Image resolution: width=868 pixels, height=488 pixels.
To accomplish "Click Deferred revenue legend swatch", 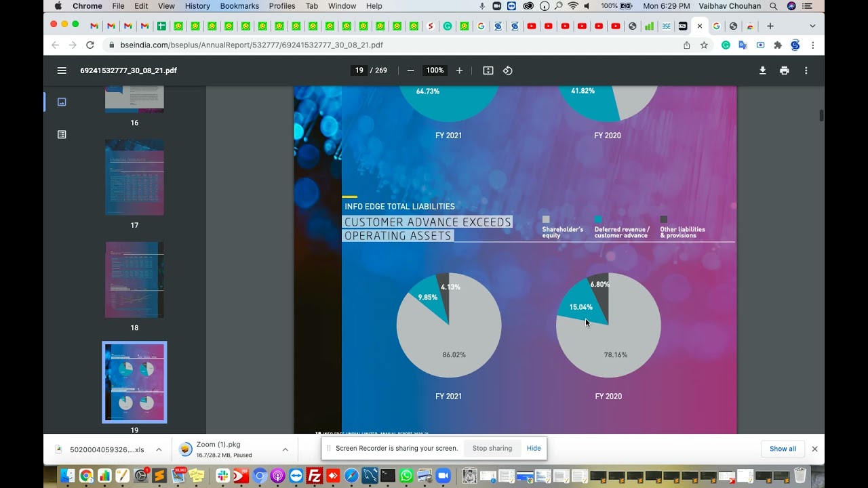I will click(x=598, y=220).
